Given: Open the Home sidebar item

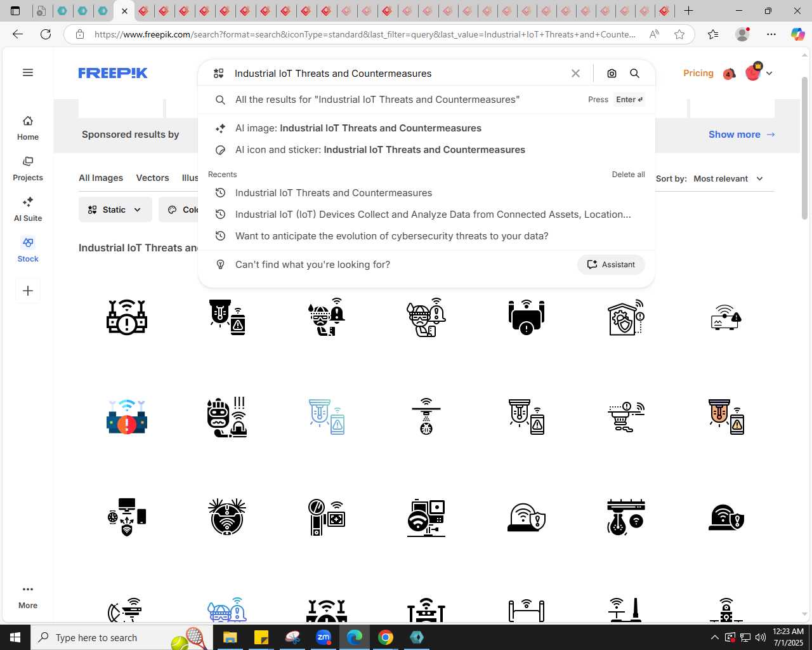Looking at the screenshot, I should [28, 128].
